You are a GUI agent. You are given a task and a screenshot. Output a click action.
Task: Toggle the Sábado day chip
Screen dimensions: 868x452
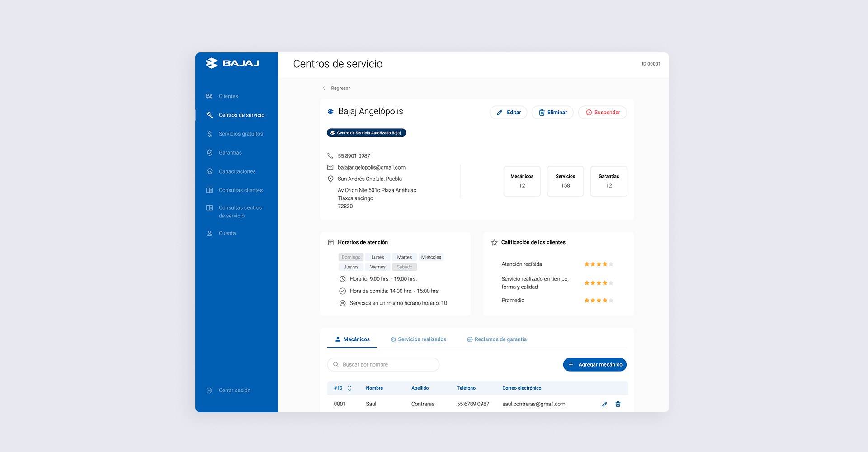click(x=404, y=267)
